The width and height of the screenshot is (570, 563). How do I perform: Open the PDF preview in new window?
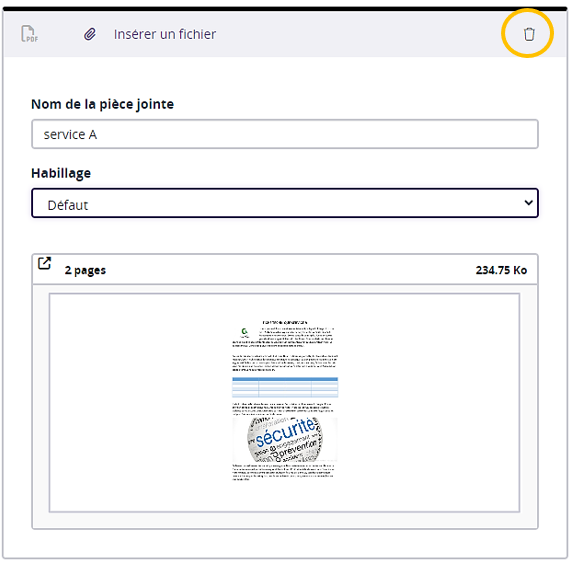pyautogui.click(x=45, y=263)
